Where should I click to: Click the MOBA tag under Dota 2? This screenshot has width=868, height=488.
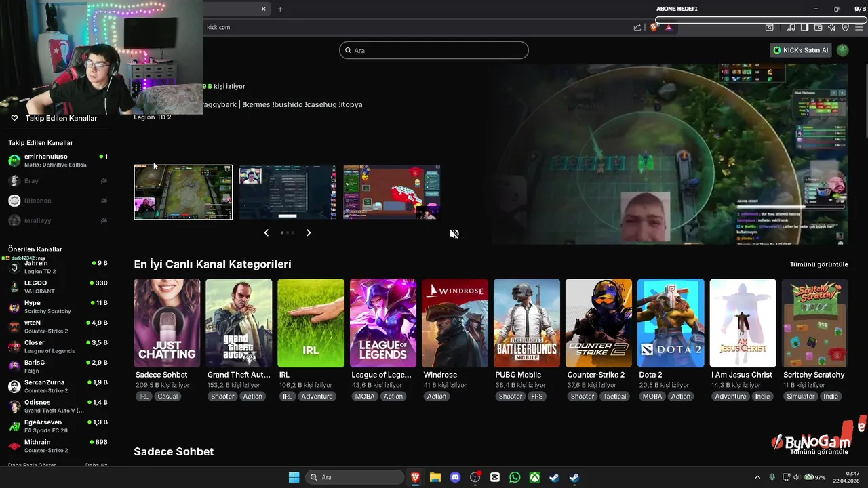652,396
